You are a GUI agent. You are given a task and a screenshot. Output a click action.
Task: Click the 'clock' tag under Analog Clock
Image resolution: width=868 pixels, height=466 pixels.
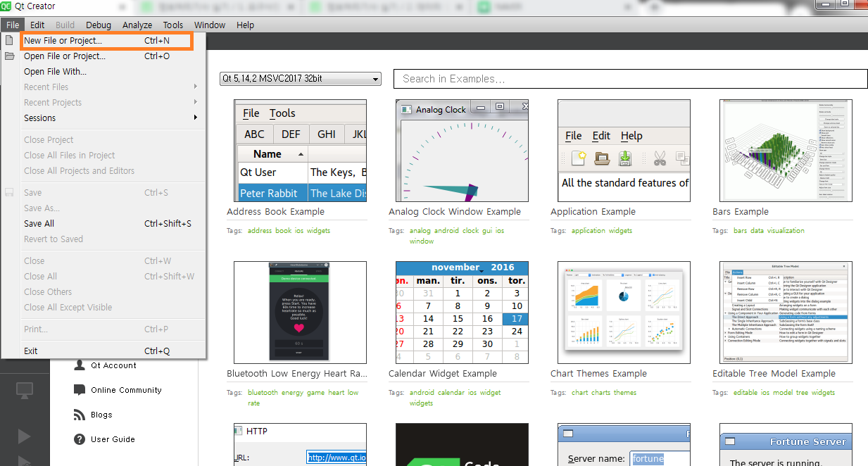tap(470, 230)
